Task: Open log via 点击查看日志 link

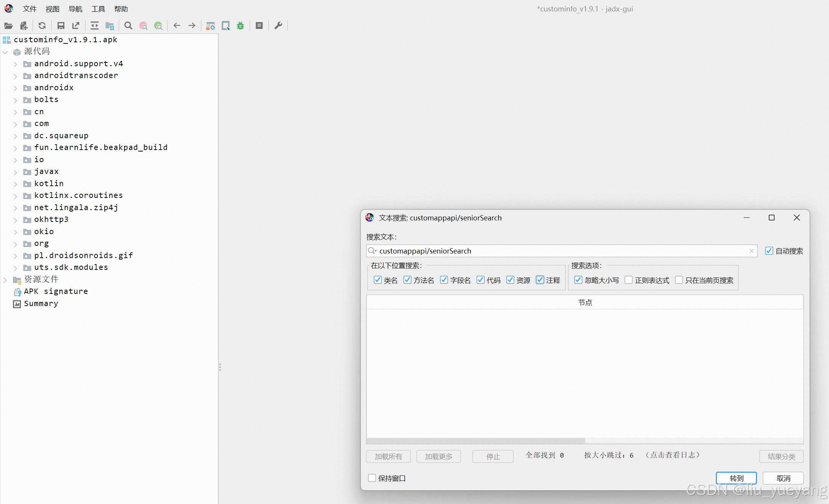Action: 672,455
